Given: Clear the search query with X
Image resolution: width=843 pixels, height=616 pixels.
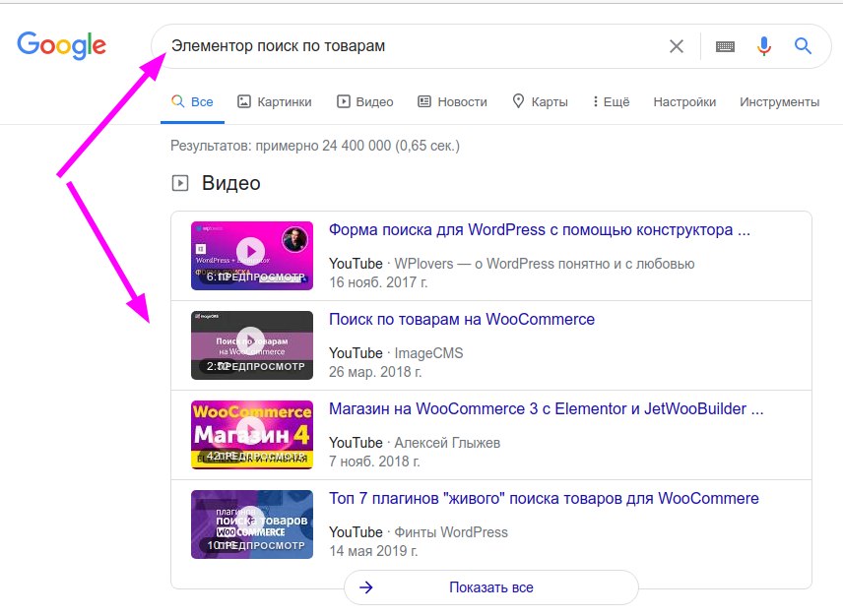Looking at the screenshot, I should click(x=677, y=46).
